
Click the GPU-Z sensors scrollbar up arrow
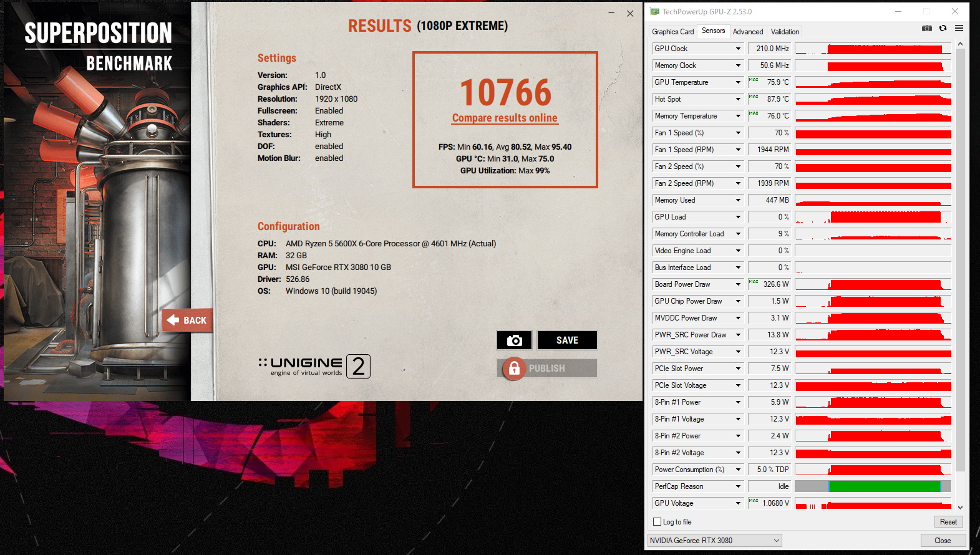(x=960, y=44)
